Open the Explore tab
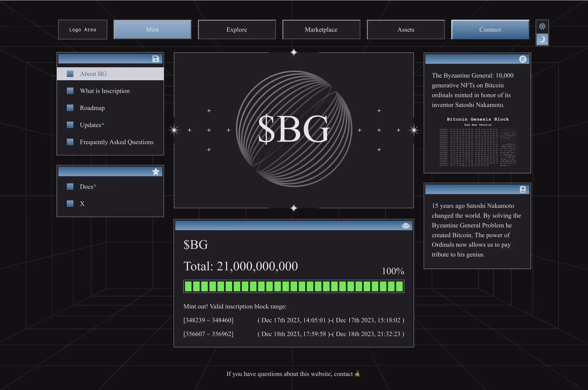Screen dimensions: 588x390 pos(237,30)
